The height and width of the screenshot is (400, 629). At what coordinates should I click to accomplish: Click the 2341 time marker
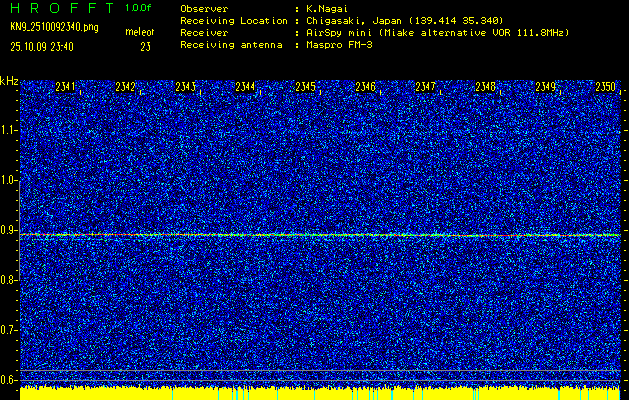click(x=66, y=87)
